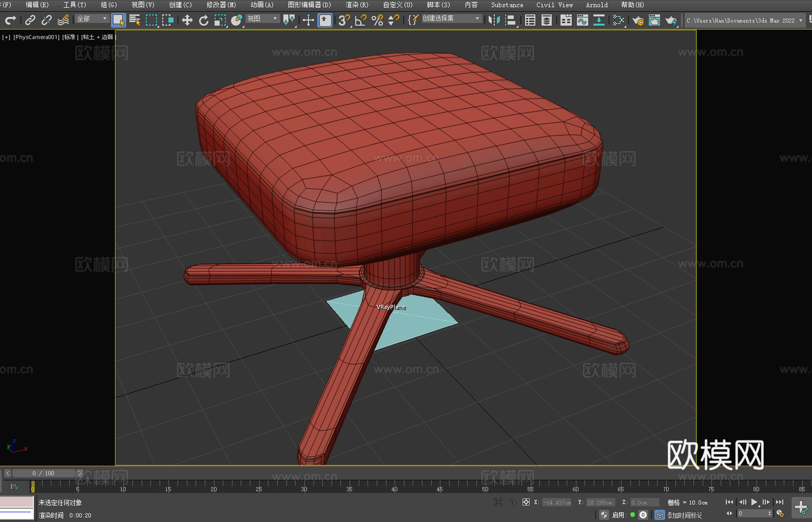Open the 渲染(R) menu
Viewport: 812px width, 522px height.
coord(357,5)
